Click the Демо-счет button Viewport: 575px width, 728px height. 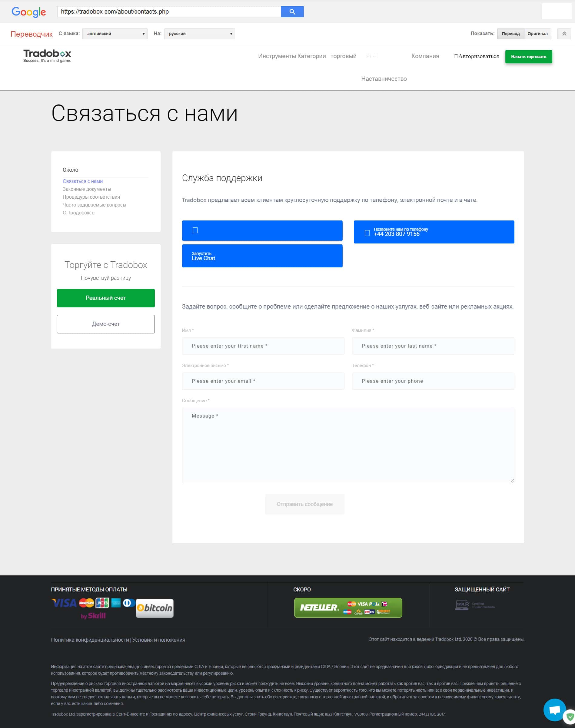tap(106, 324)
